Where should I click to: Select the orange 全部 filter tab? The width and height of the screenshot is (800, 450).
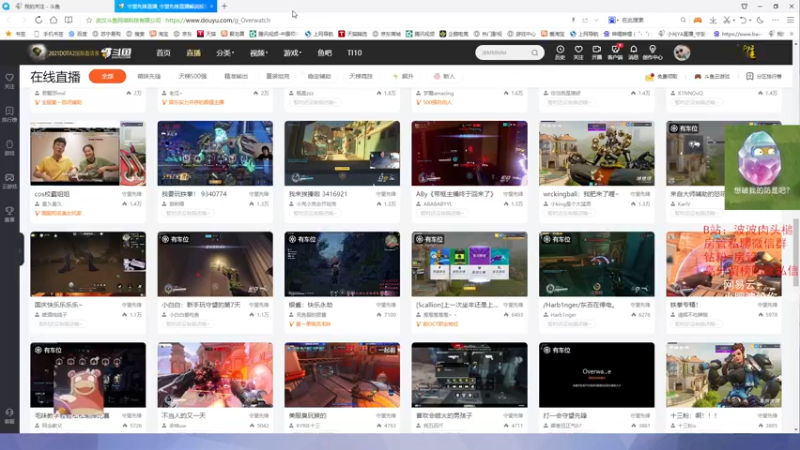(x=107, y=76)
